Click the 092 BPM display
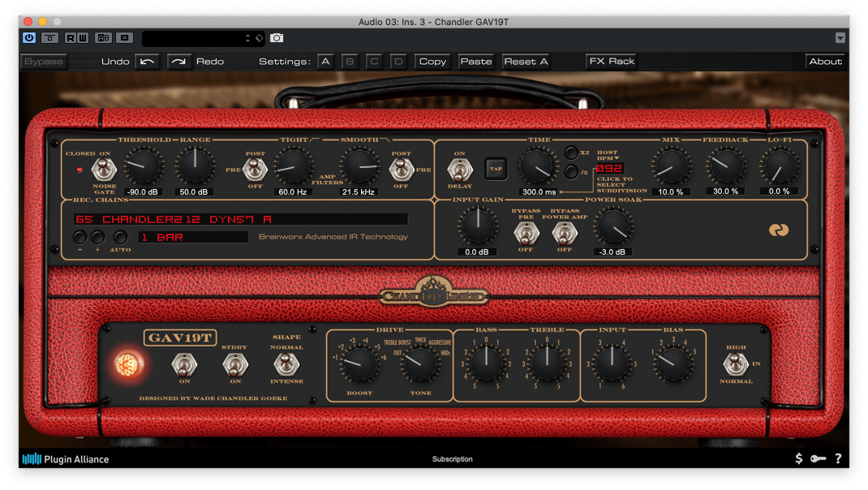Viewport: 868px width, 490px height. pyautogui.click(x=609, y=168)
